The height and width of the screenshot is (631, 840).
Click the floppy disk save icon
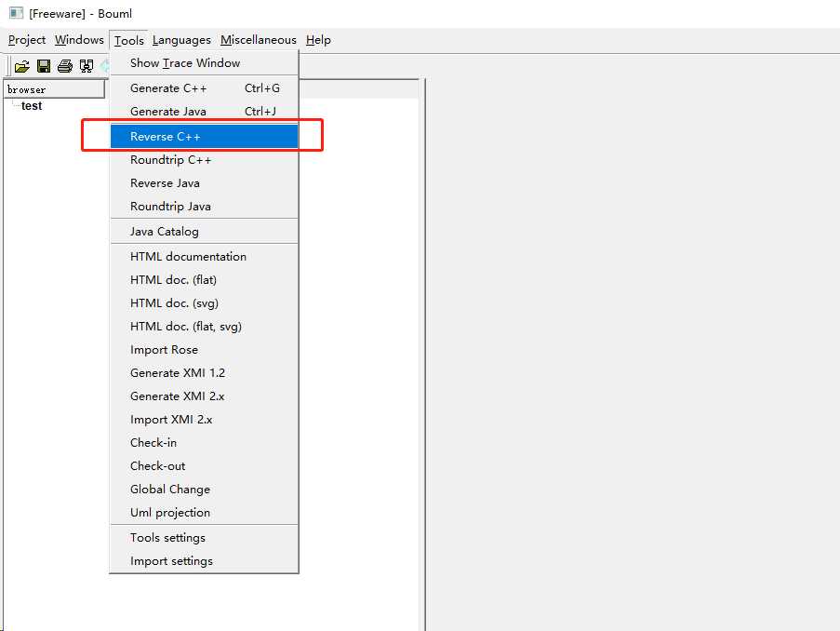(x=44, y=66)
